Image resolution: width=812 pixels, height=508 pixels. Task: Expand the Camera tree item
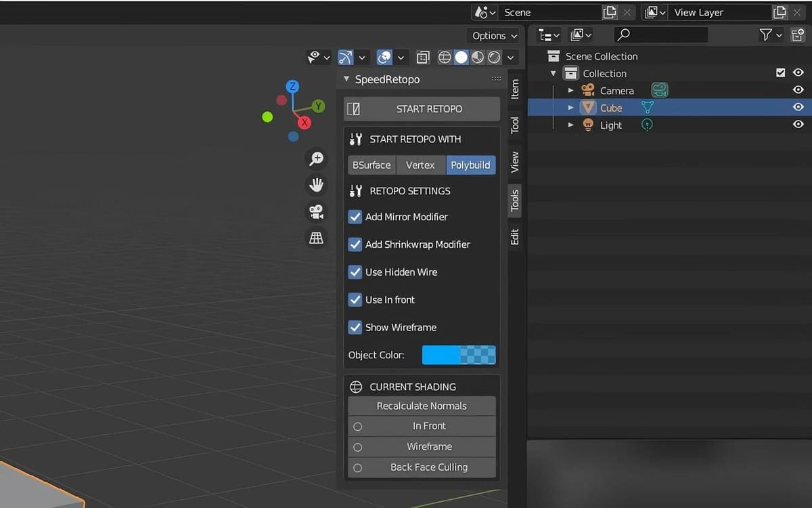coord(570,90)
